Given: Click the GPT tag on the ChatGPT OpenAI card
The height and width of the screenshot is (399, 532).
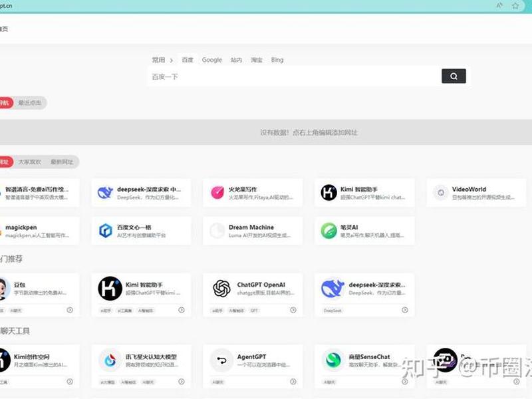Looking at the screenshot, I should tap(254, 311).
